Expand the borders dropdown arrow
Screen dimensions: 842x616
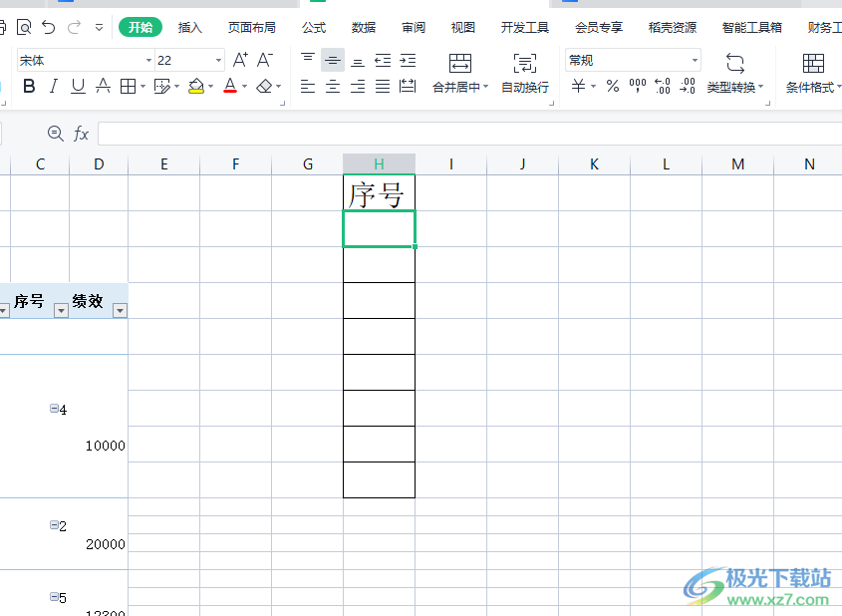142,86
